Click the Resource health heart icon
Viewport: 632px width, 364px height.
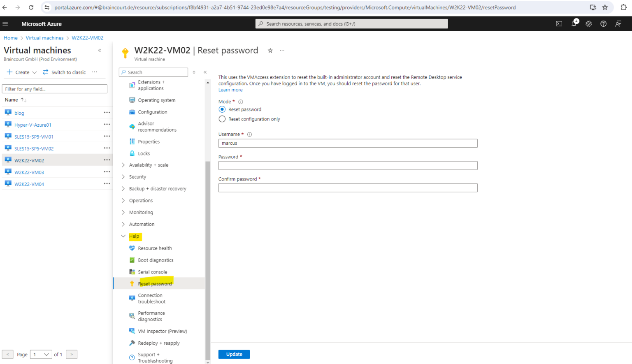132,248
